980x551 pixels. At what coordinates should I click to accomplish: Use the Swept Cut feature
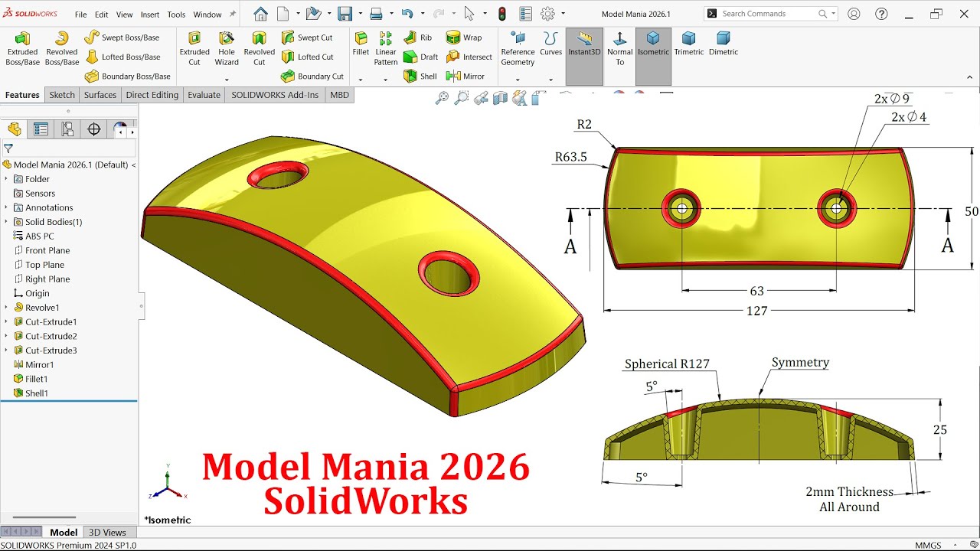point(307,37)
